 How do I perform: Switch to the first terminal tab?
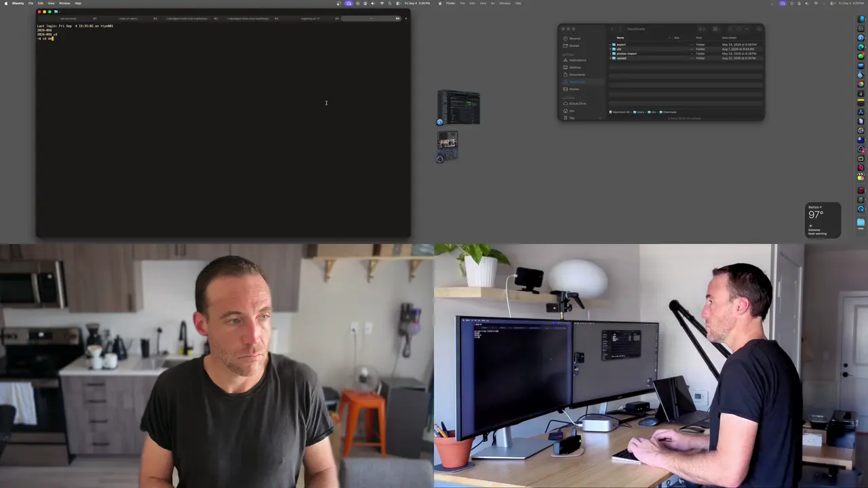pos(68,18)
